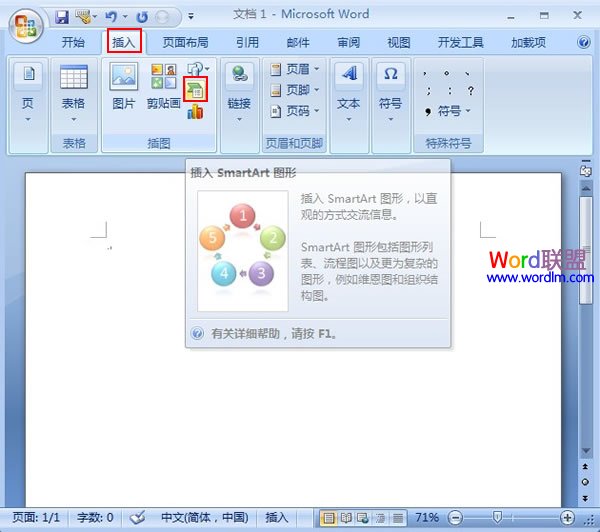The width and height of the screenshot is (600, 532).
Task: Insert the question mark special symbol
Action: pyautogui.click(x=471, y=91)
